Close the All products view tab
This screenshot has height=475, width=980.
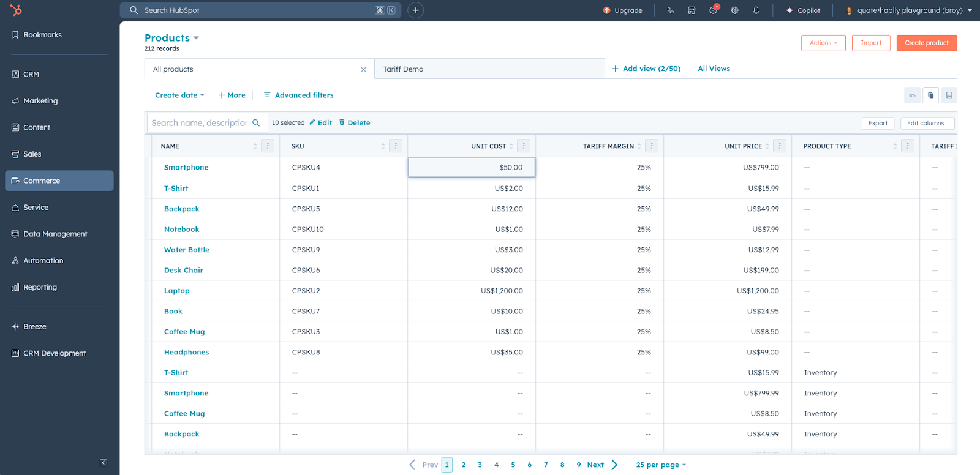point(363,70)
